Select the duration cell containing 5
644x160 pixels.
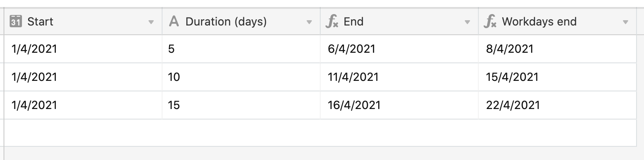click(241, 49)
